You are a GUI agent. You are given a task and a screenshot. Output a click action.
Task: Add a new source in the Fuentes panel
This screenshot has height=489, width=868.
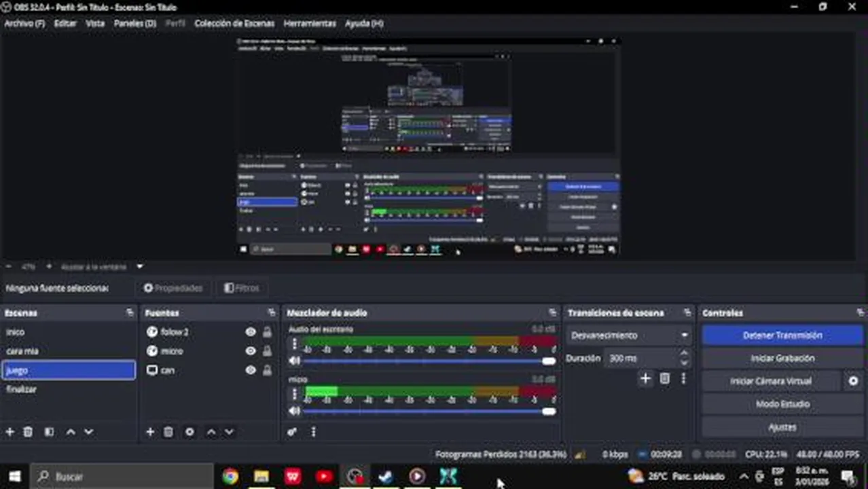click(x=150, y=432)
